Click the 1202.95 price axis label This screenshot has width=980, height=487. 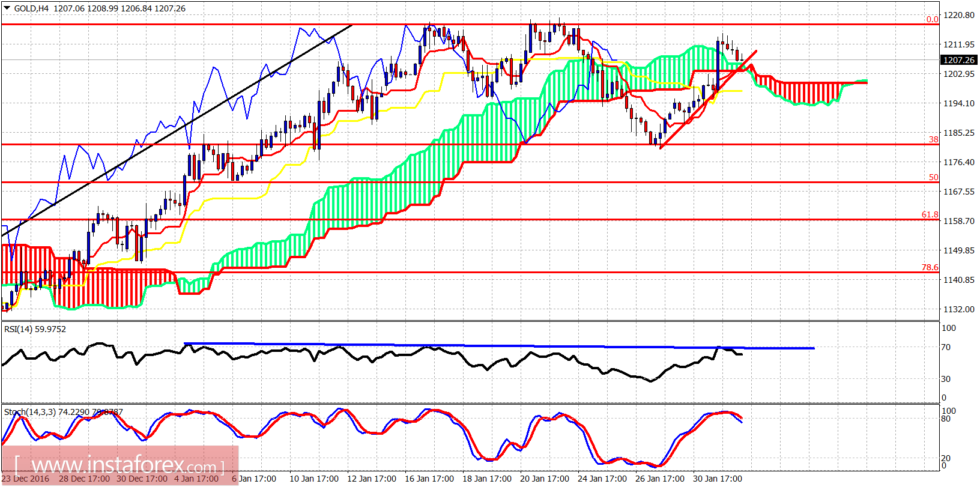[x=959, y=74]
